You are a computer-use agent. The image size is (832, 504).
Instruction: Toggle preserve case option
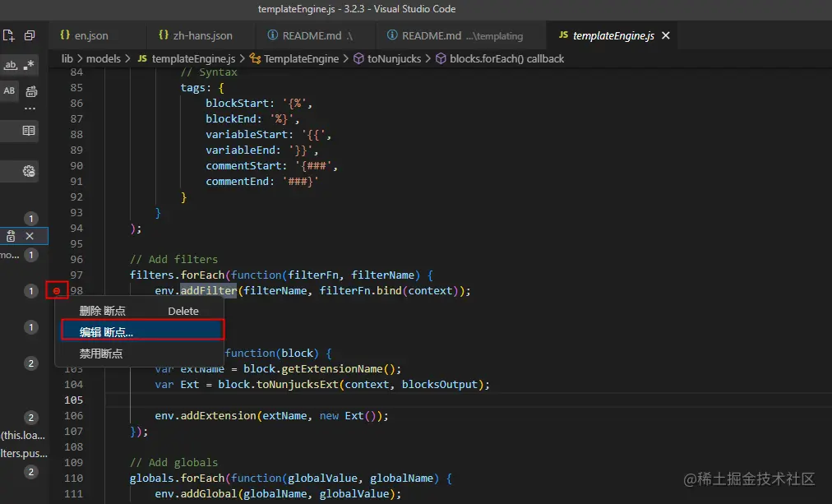coord(10,90)
